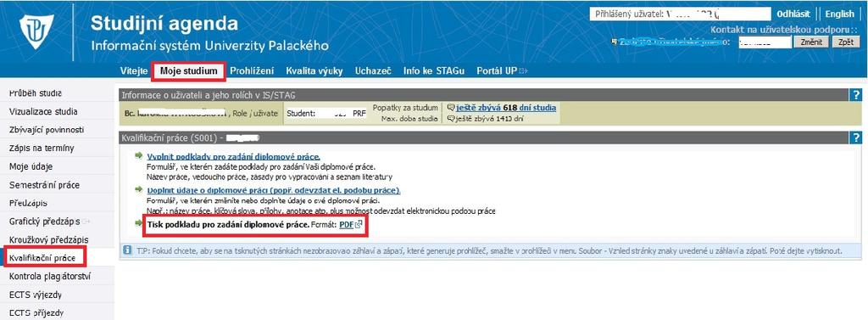Open the ještě zbývá 618 dní studia link

tap(506, 108)
